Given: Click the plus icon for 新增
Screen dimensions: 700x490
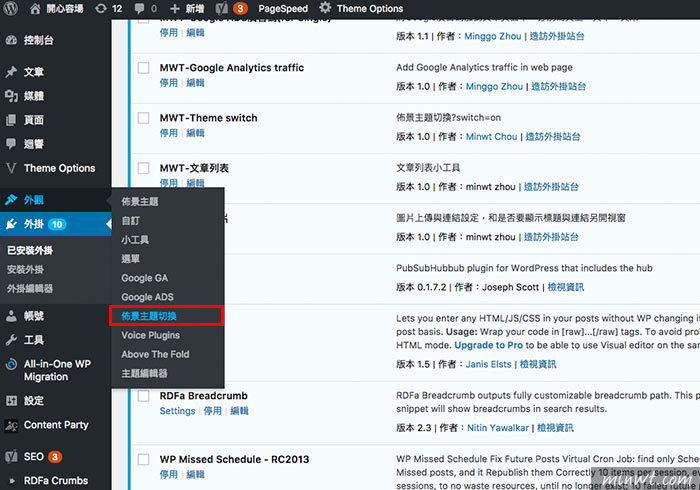Looking at the screenshot, I should (175, 8).
